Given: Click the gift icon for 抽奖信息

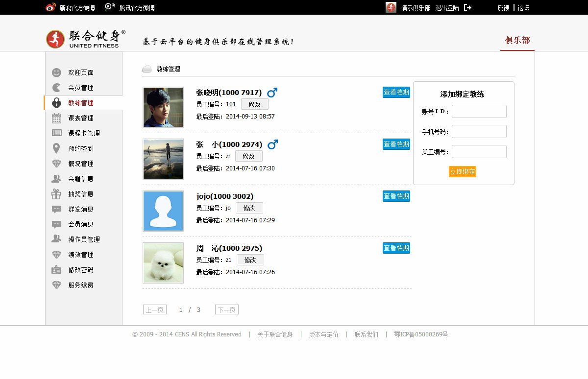Looking at the screenshot, I should click(x=57, y=194).
